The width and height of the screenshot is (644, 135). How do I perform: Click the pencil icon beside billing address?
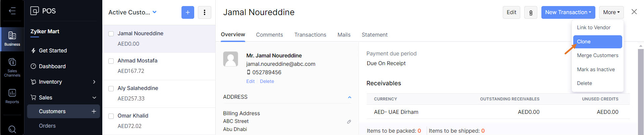(x=349, y=122)
